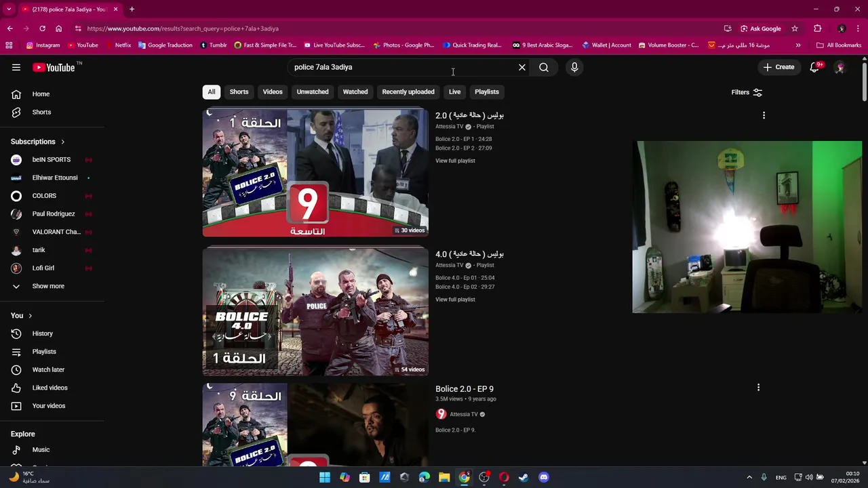Viewport: 868px width, 488px height.
Task: Open search Filters
Action: [747, 92]
